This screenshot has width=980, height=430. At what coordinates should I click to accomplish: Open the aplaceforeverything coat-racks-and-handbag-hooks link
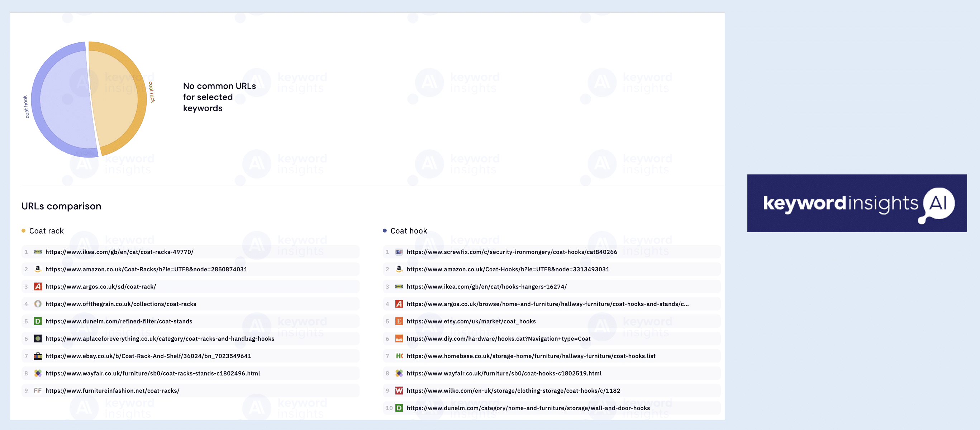coord(160,338)
